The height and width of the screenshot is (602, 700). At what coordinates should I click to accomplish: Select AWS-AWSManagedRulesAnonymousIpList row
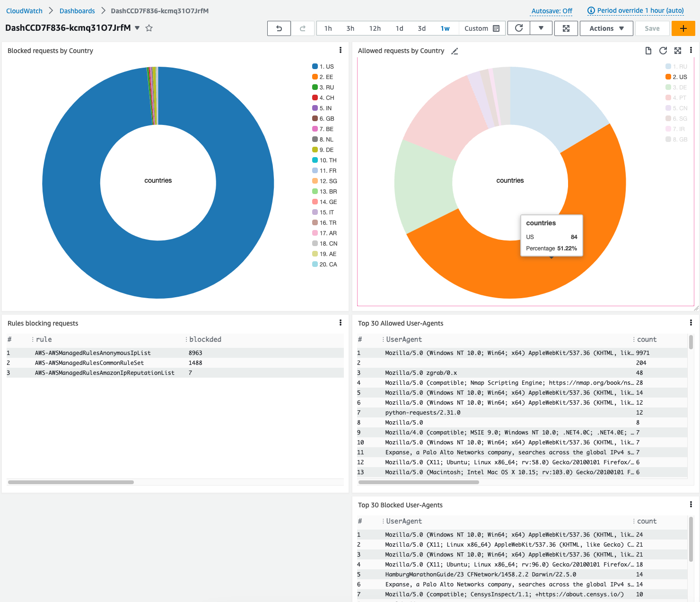click(175, 353)
